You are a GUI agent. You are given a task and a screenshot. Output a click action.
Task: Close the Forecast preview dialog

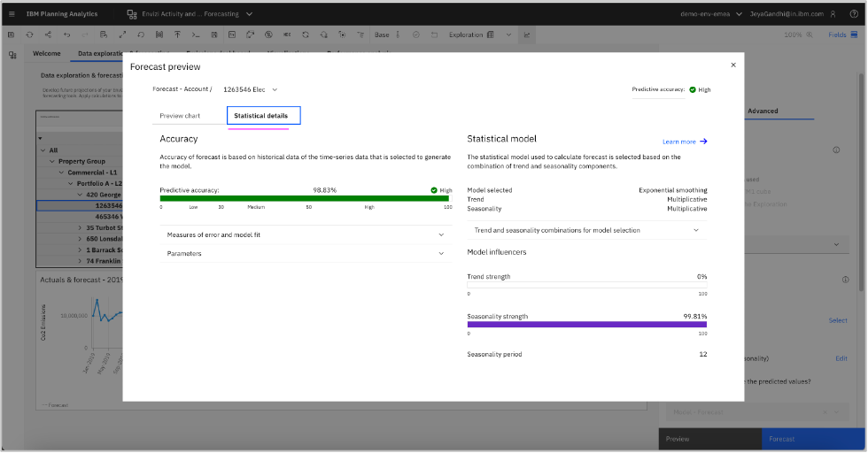pyautogui.click(x=732, y=65)
